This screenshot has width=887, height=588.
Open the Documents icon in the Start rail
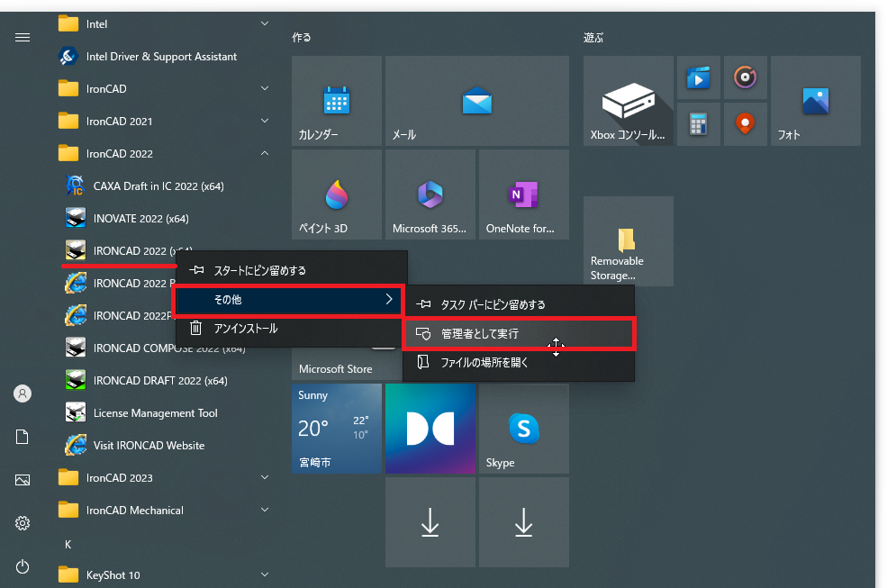[23, 437]
